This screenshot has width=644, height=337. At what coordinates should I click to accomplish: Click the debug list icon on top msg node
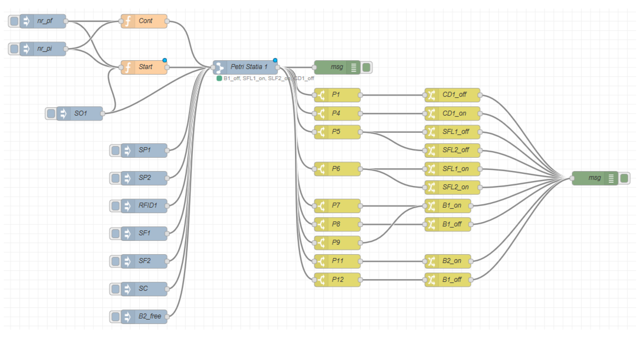coord(353,67)
